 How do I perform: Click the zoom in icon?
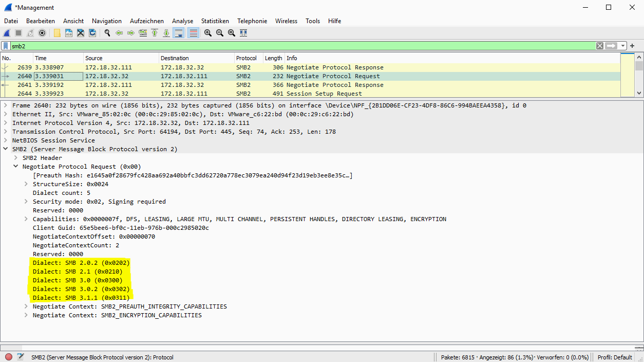click(208, 33)
